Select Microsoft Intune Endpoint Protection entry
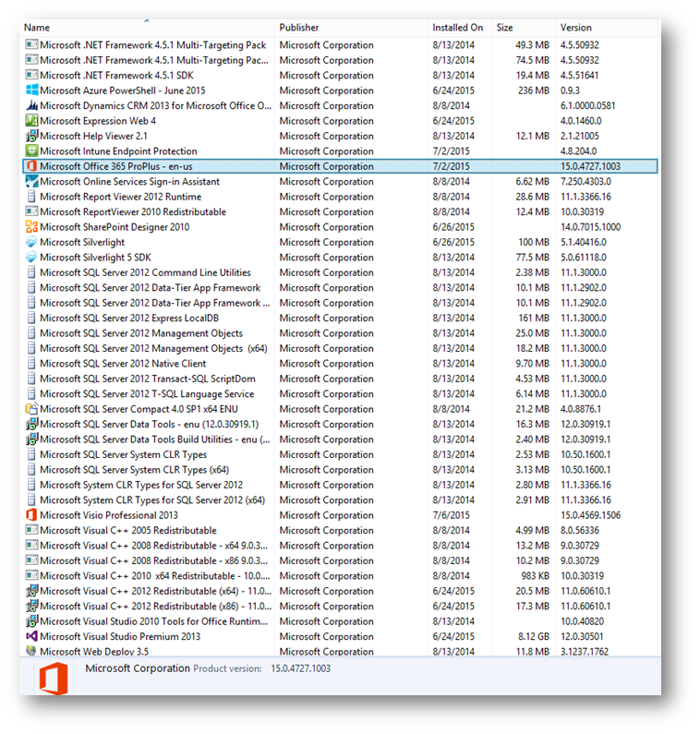The height and width of the screenshot is (734, 700). click(118, 151)
